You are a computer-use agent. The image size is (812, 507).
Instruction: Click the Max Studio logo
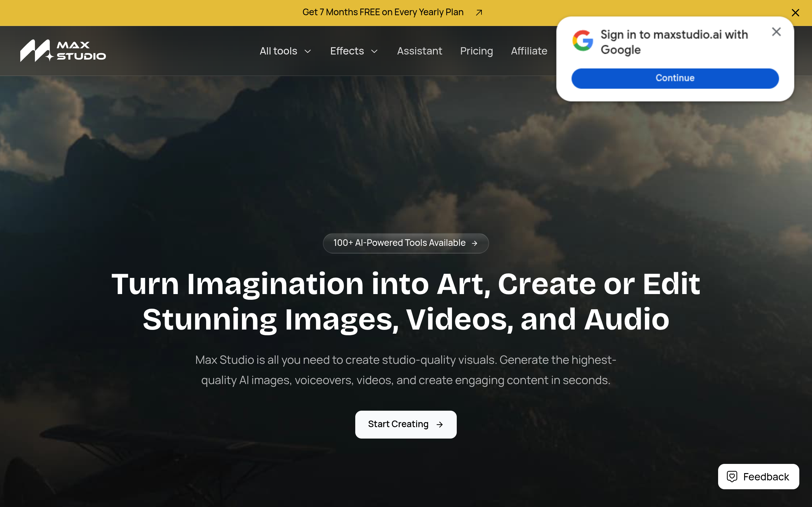coord(63,51)
